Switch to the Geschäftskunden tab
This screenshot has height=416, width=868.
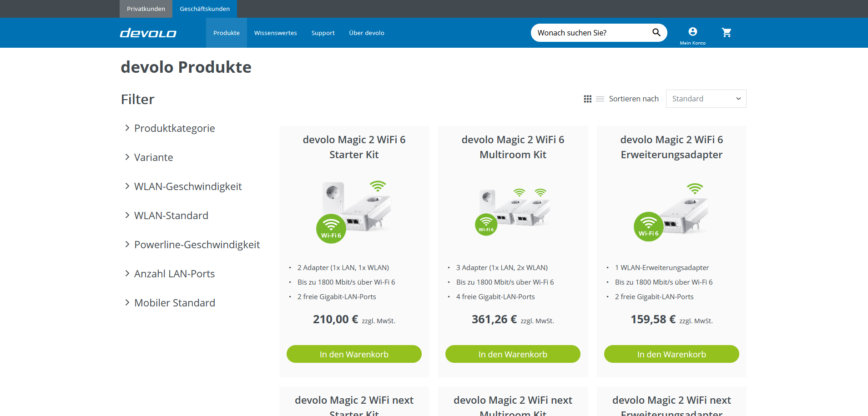[x=205, y=9]
